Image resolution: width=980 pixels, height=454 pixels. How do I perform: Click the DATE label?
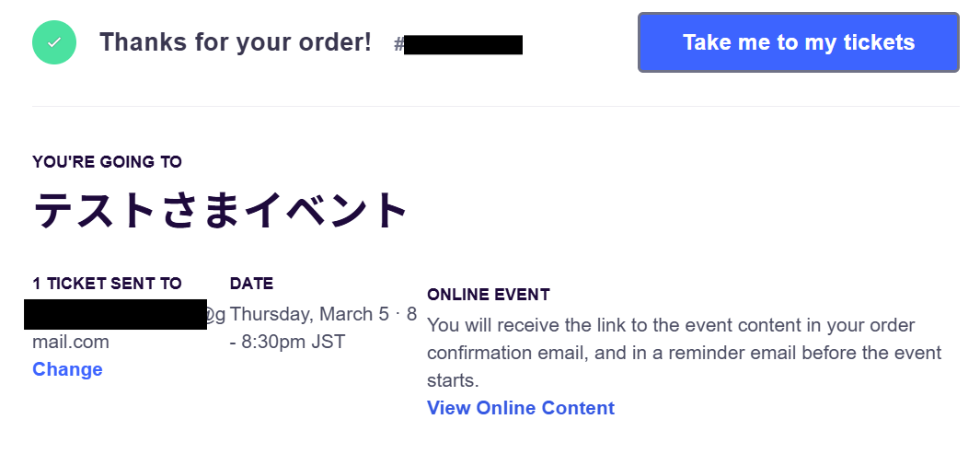point(251,284)
